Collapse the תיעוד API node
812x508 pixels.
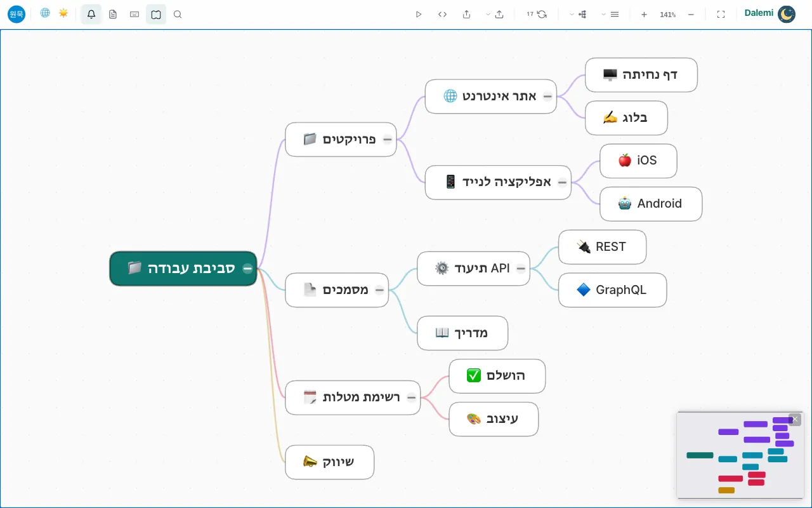click(521, 269)
